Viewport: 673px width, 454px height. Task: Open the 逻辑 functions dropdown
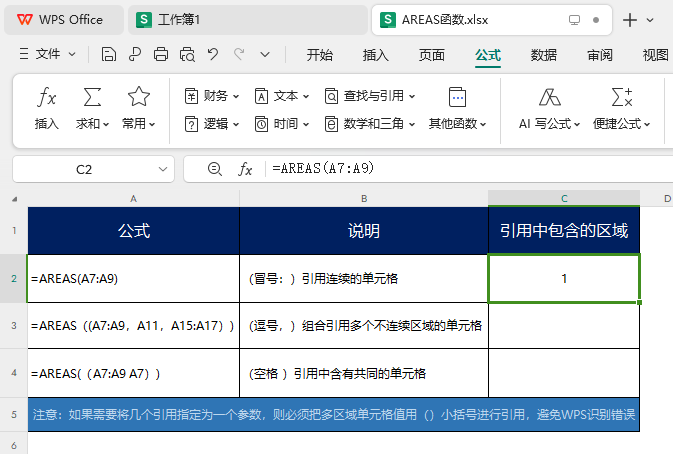click(x=212, y=124)
